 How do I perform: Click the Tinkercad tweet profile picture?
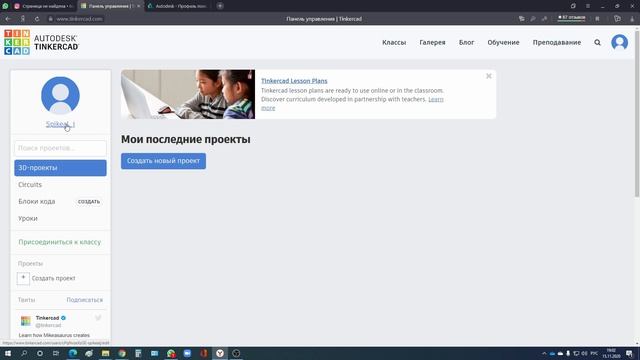click(x=25, y=321)
